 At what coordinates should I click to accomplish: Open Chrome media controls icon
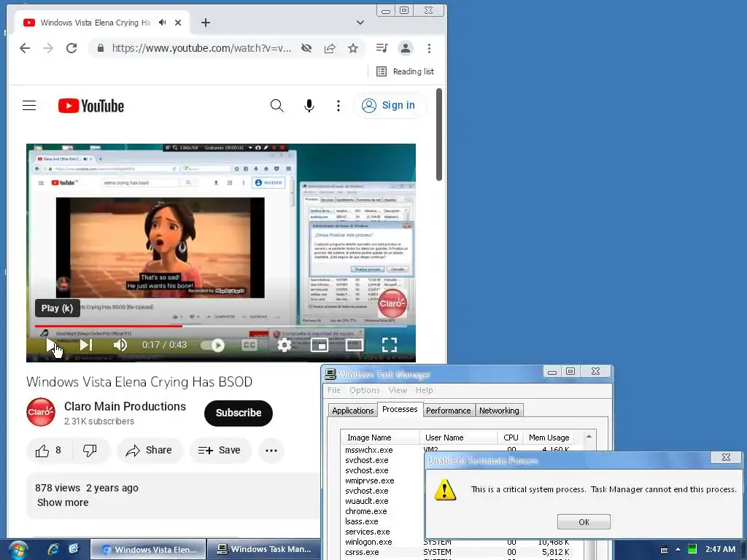coord(382,48)
